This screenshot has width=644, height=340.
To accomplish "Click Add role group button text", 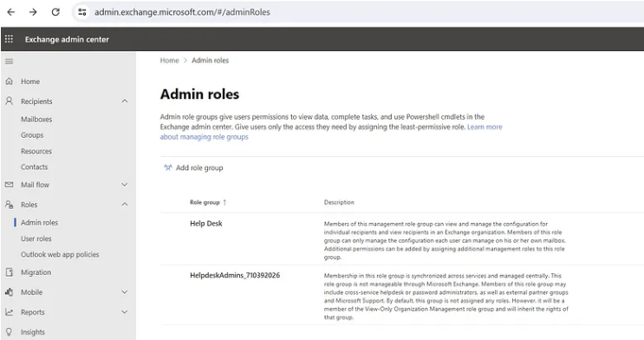I will [x=199, y=167].
